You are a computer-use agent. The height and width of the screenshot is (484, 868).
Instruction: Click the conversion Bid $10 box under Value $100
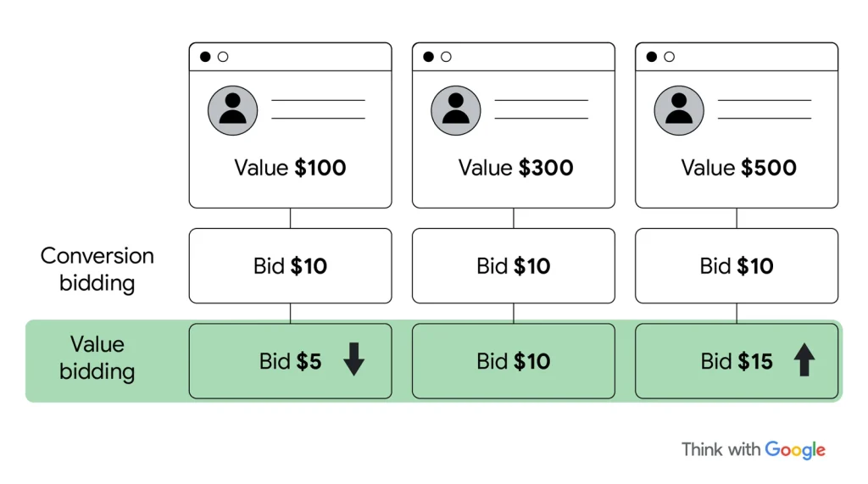(290, 266)
